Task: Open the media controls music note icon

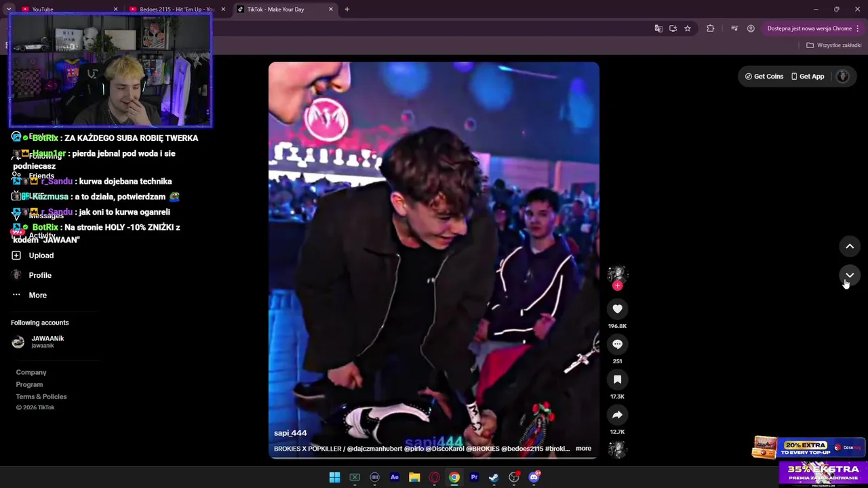Action: [x=734, y=28]
